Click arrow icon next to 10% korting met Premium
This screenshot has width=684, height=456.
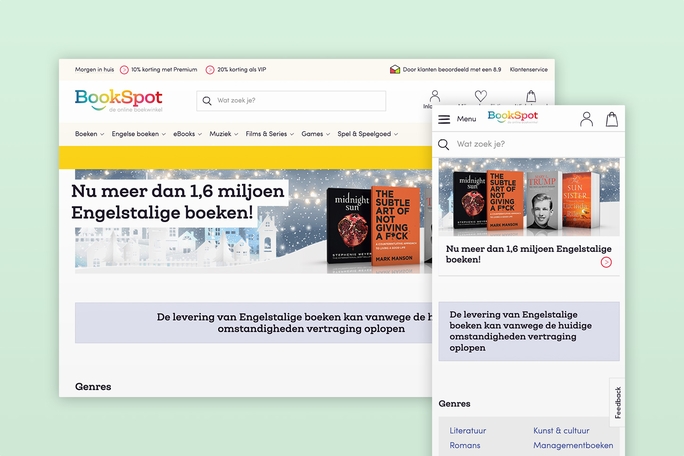click(x=124, y=70)
